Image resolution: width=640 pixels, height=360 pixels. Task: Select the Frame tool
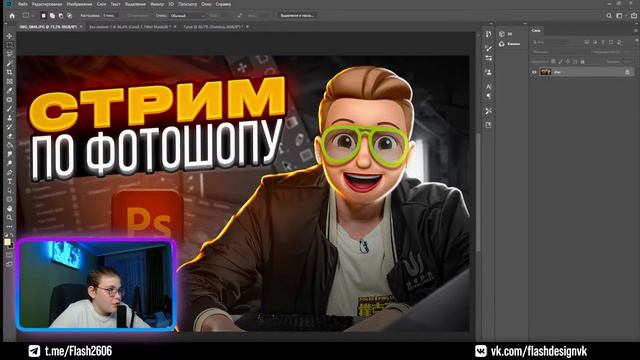[x=9, y=81]
